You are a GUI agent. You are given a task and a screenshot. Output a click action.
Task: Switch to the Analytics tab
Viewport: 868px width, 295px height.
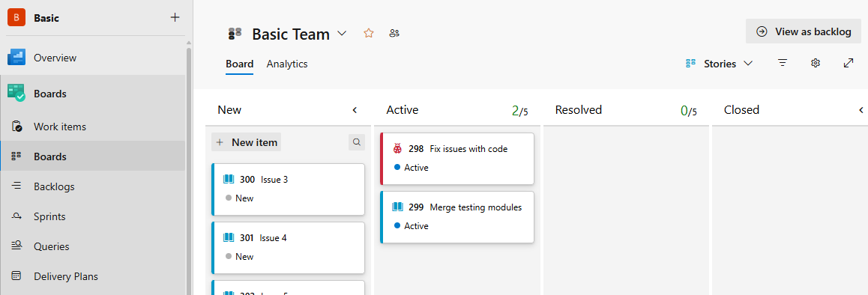(x=287, y=64)
